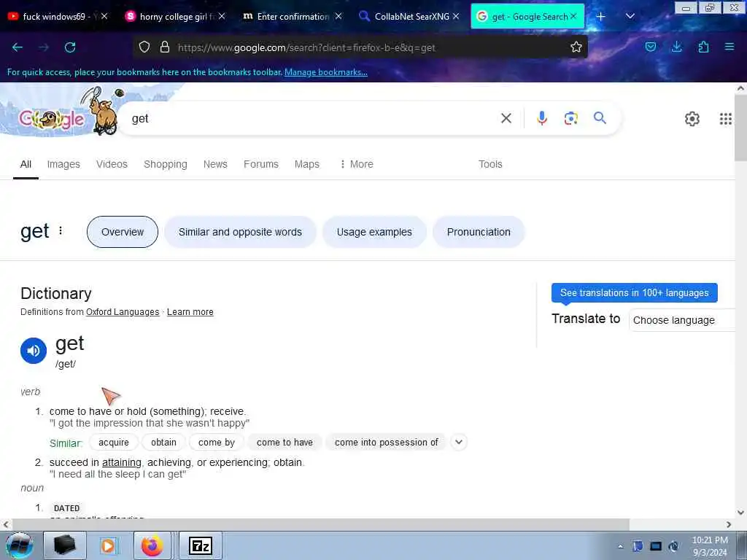747x560 pixels.
Task: Open the three-dot options next to get
Action: click(61, 230)
